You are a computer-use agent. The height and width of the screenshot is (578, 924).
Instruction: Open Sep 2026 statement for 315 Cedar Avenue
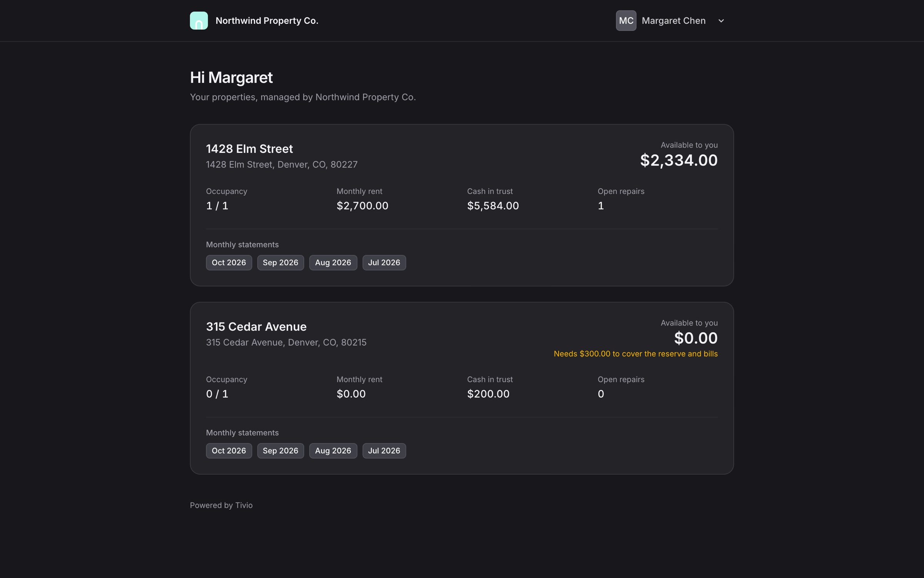(280, 450)
